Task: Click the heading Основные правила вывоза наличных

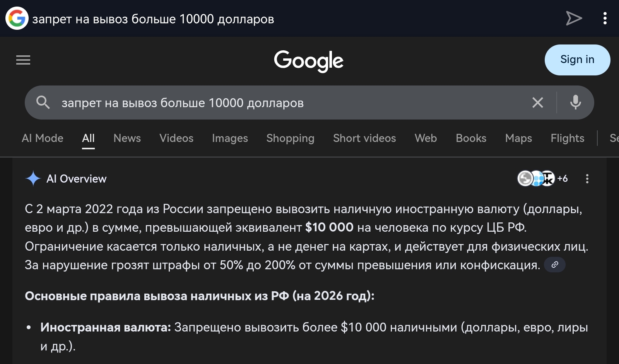Action: click(200, 296)
